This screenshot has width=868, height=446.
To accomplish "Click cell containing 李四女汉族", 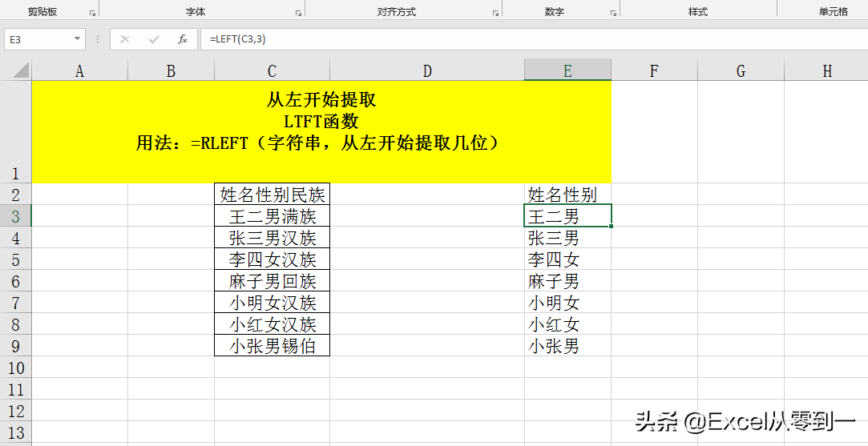I will click(x=272, y=259).
